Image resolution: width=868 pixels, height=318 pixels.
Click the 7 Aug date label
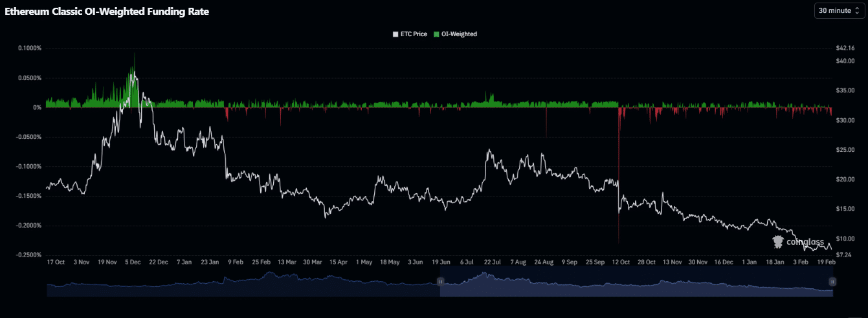click(518, 262)
